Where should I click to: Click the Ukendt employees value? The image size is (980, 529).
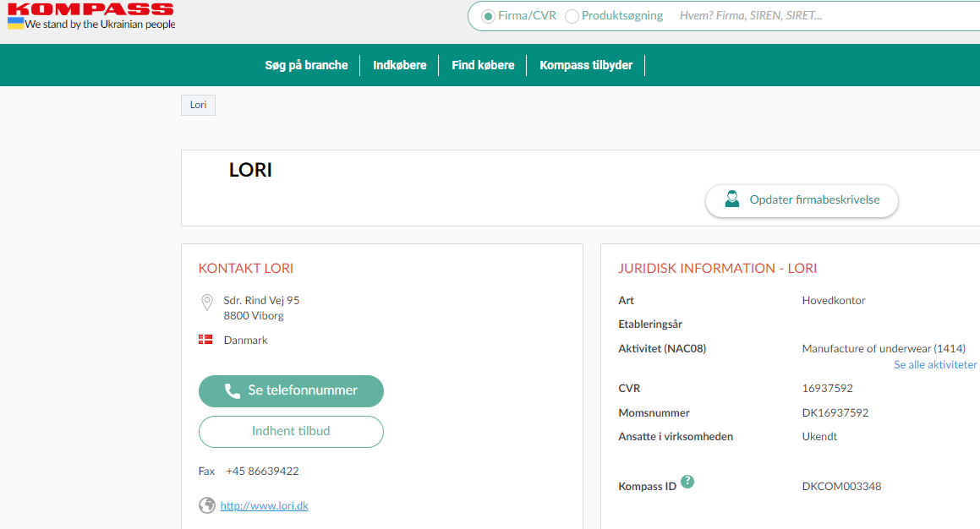(x=819, y=437)
